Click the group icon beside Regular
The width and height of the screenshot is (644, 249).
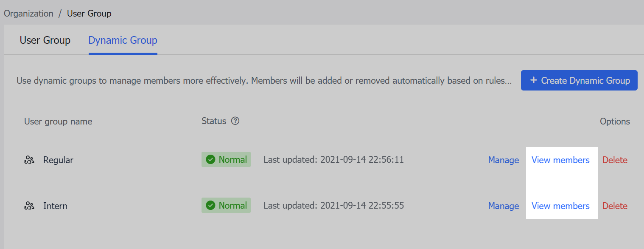(x=29, y=160)
